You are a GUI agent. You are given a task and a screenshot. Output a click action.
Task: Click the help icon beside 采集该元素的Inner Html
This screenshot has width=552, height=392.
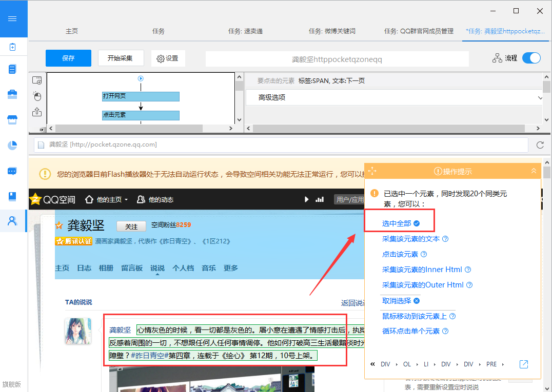[x=468, y=270]
